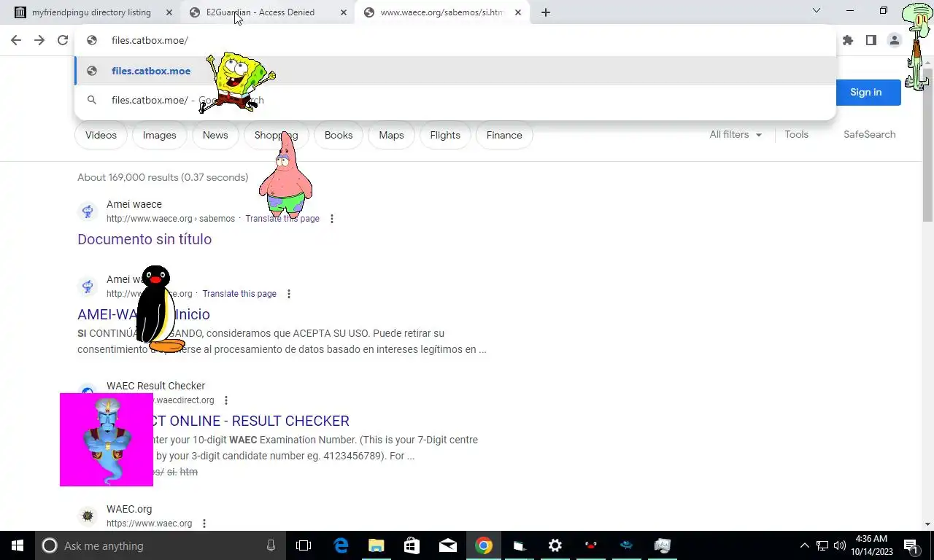934x560 pixels.
Task: Open the clock showing 4:36 AM
Action: pyautogui.click(x=871, y=545)
